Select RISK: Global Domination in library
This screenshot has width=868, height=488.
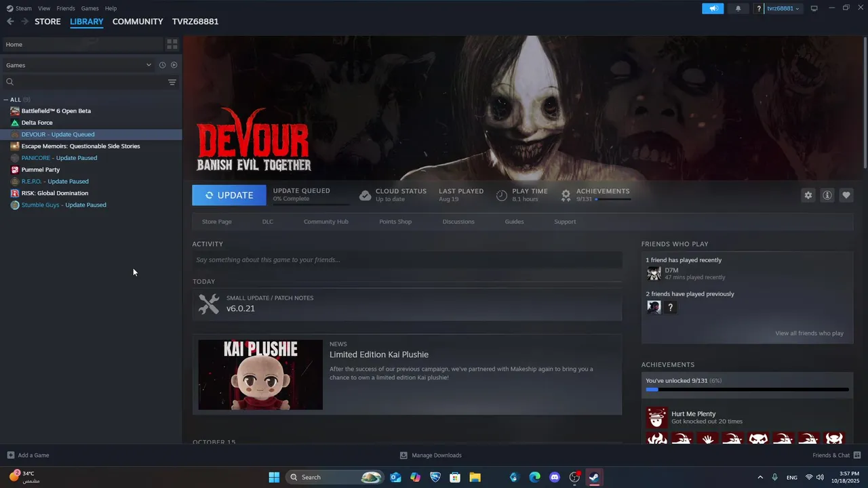[91, 193]
